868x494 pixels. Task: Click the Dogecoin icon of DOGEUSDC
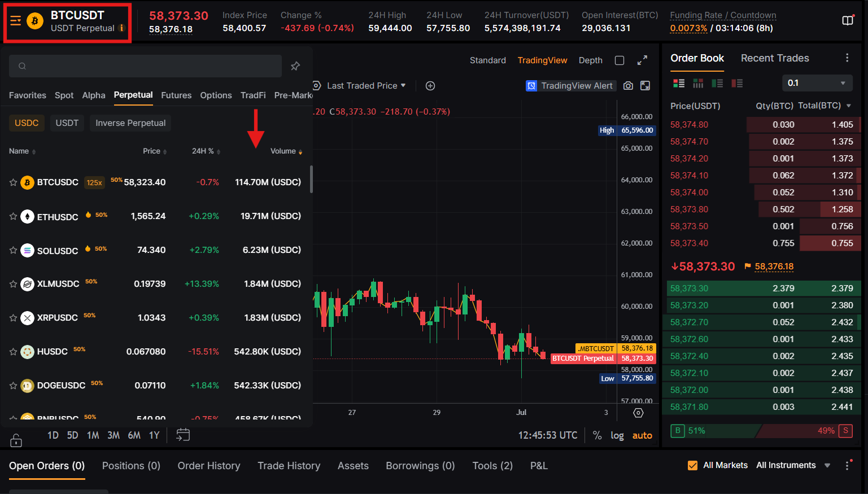click(x=27, y=386)
